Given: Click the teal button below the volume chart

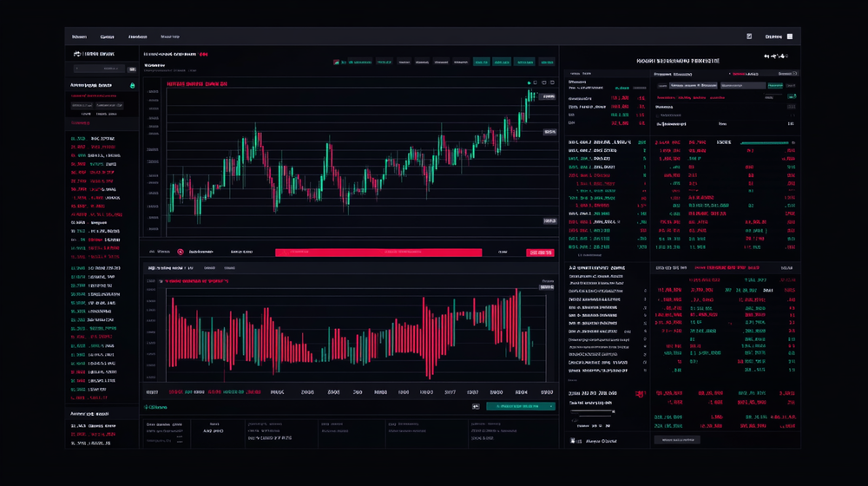Looking at the screenshot, I should [521, 405].
